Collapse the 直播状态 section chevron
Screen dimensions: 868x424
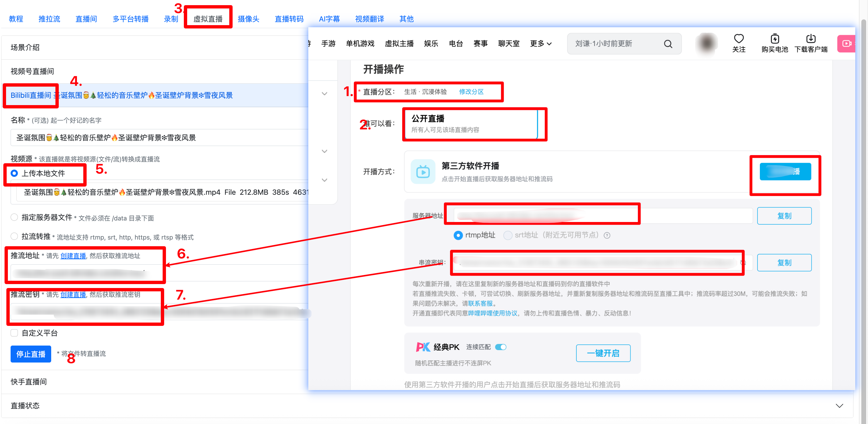point(840,406)
